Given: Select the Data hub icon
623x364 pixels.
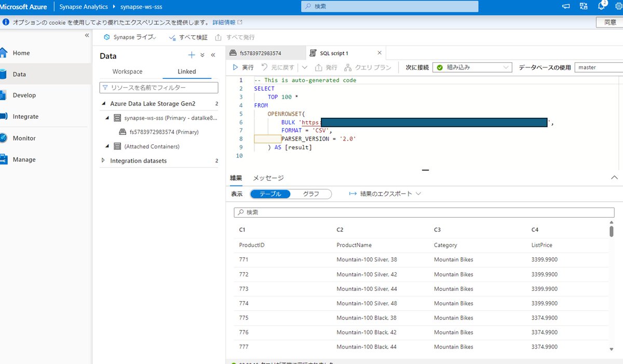Looking at the screenshot, I should 3,74.
